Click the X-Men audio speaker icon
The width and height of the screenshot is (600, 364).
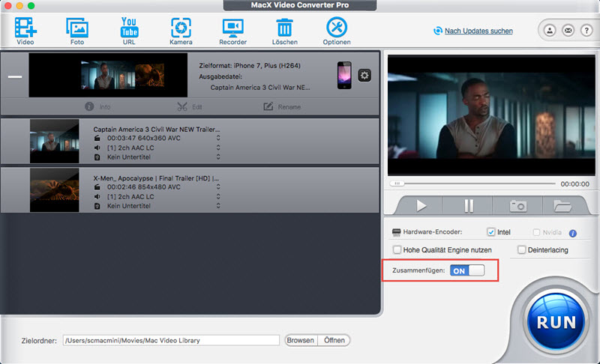[97, 196]
